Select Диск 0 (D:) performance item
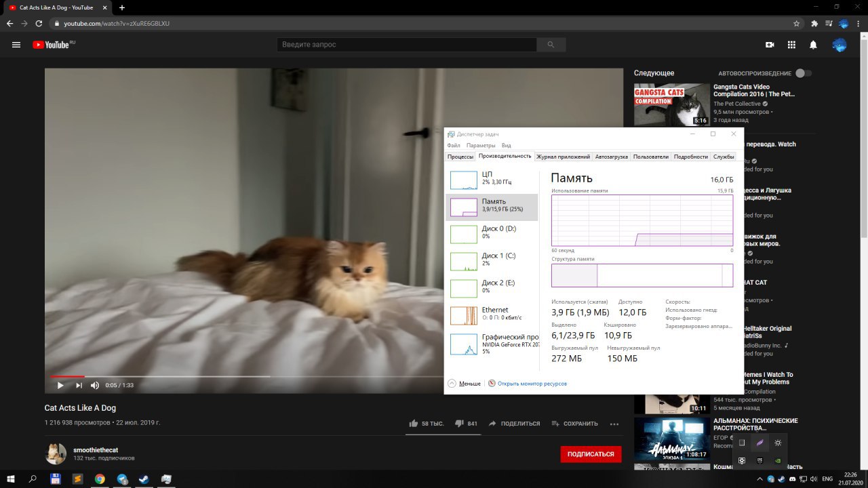Screen dimensions: 868x488 coord(492,233)
